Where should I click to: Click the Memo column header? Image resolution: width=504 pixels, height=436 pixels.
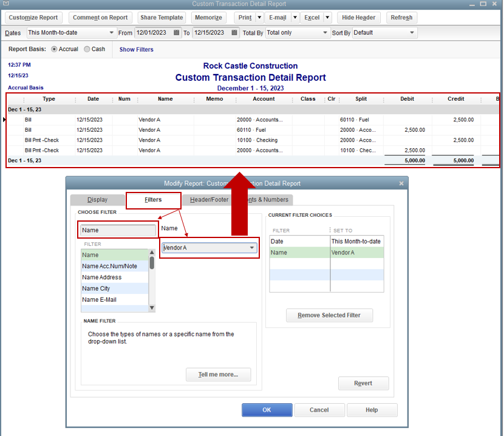coord(214,99)
